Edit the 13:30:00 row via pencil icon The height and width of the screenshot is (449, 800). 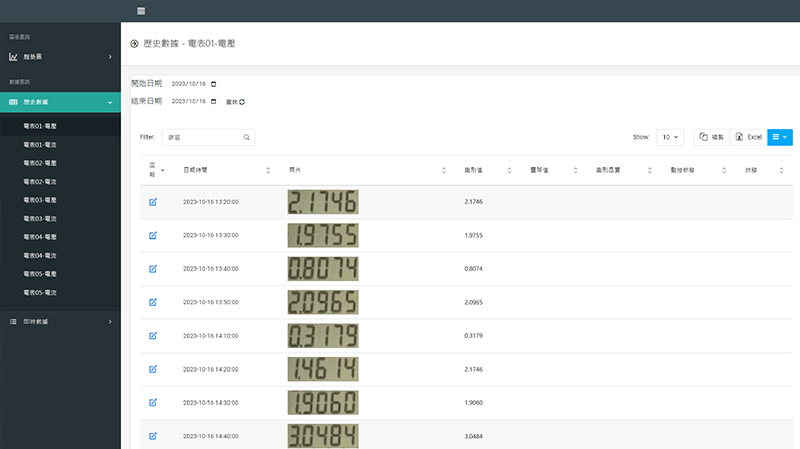[x=153, y=235]
